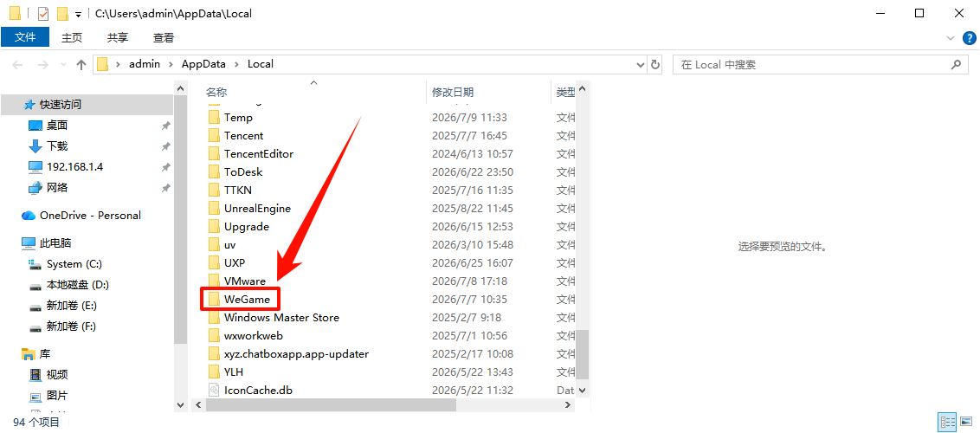Select the Tencent folder icon
This screenshot has width=980, height=433.
coord(215,135)
